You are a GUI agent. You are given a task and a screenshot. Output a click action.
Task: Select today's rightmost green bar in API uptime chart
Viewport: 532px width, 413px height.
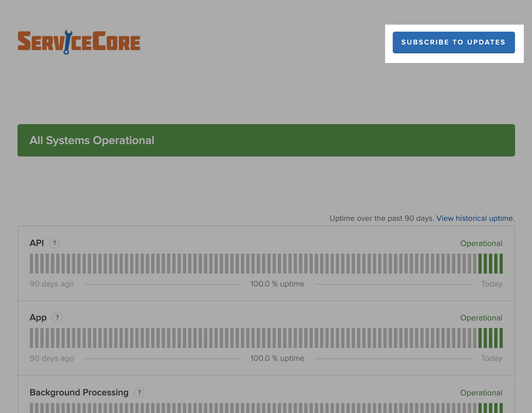pyautogui.click(x=501, y=264)
